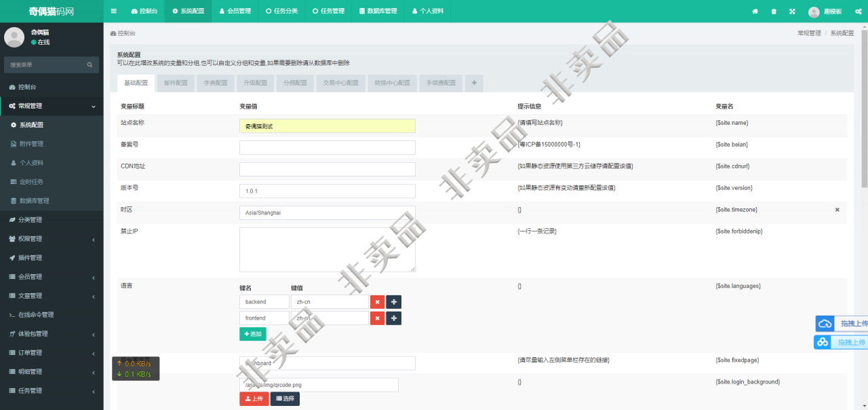The image size is (868, 410).
Task: Open 在线命令管理 in the sidebar
Action: click(x=52, y=315)
